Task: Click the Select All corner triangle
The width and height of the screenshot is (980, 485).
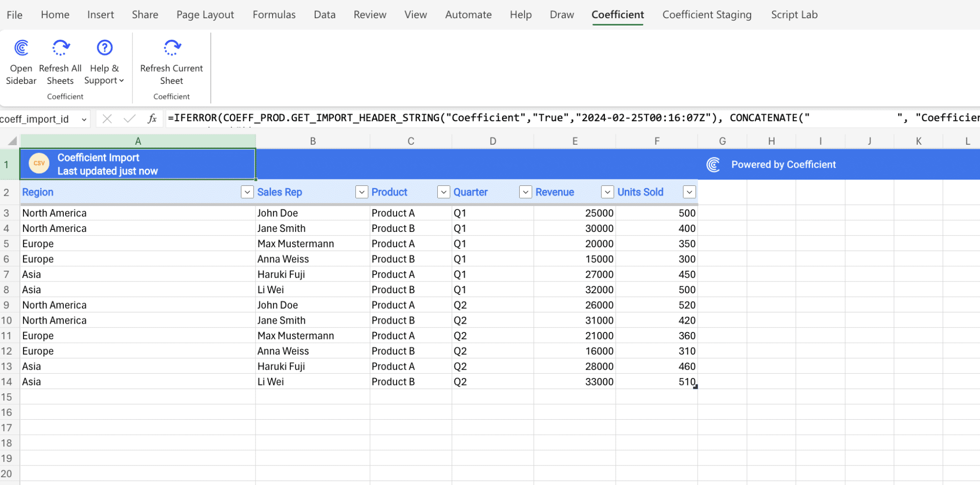Action: click(12, 141)
